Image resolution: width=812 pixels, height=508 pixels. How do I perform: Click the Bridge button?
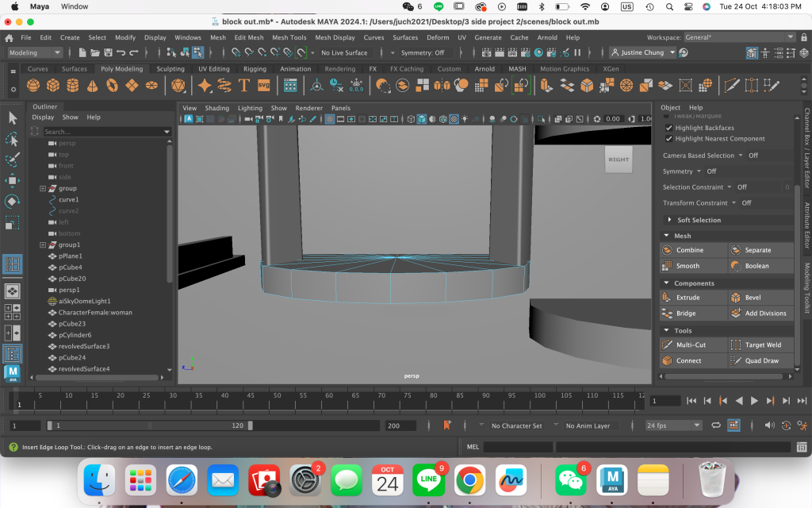click(685, 314)
